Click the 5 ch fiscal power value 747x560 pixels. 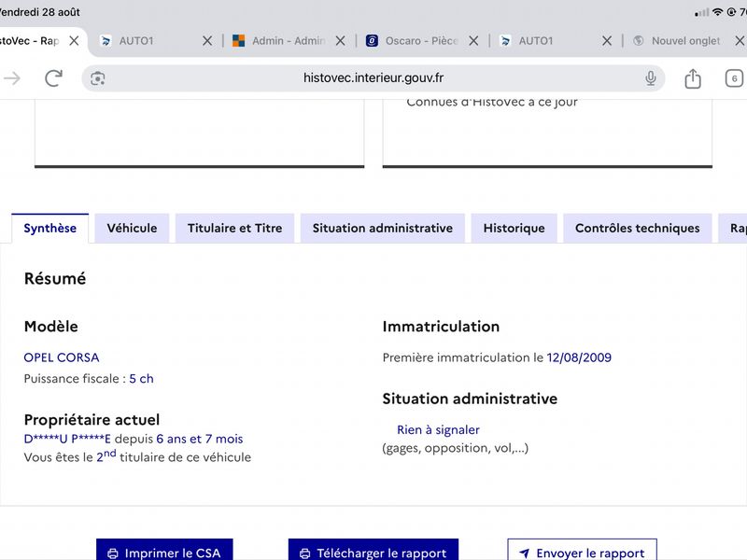click(142, 379)
